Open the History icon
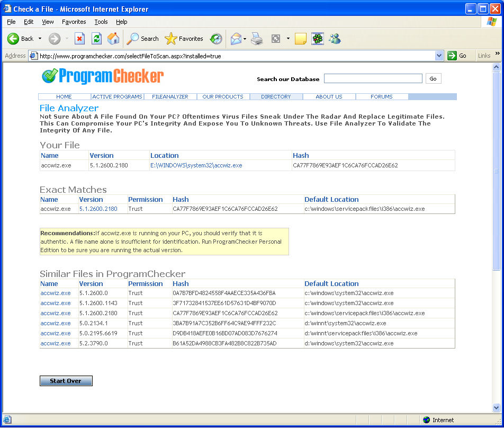Screen dimensions: 504x428 (x=216, y=39)
